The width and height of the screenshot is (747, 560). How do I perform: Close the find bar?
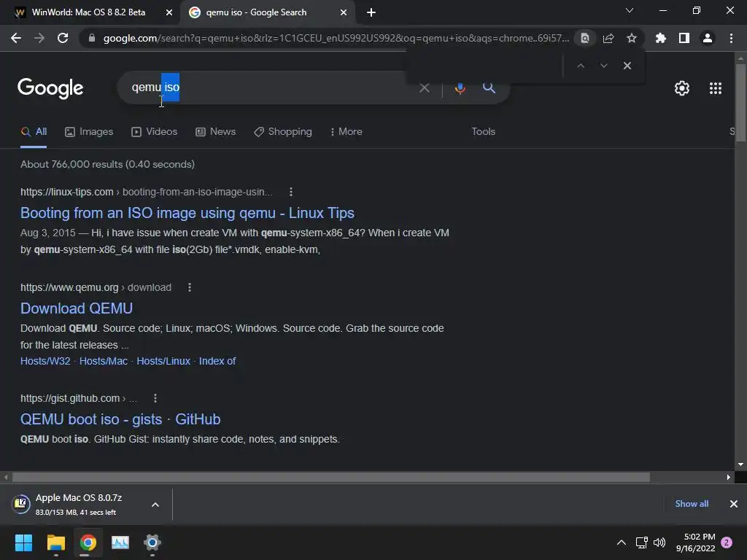coord(627,65)
